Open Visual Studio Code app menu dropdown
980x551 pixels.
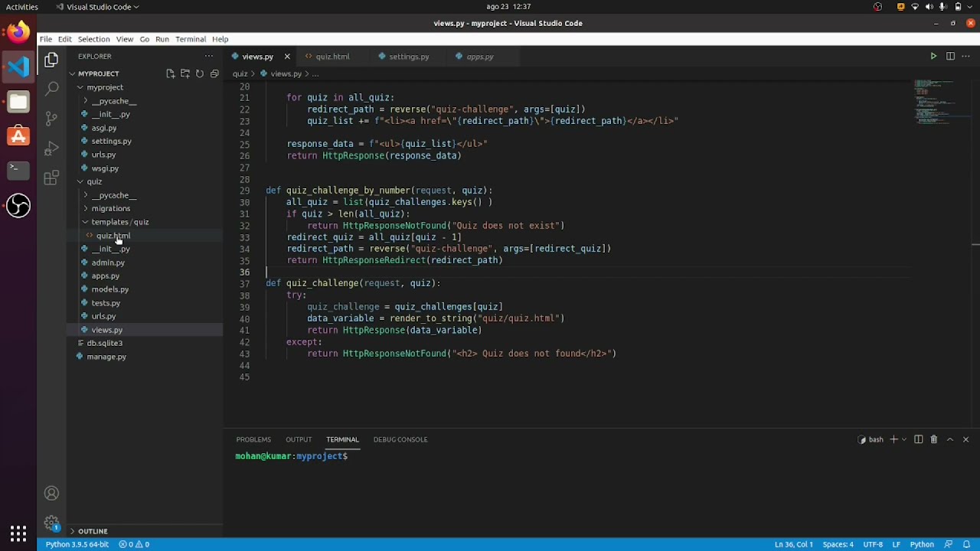pyautogui.click(x=97, y=7)
